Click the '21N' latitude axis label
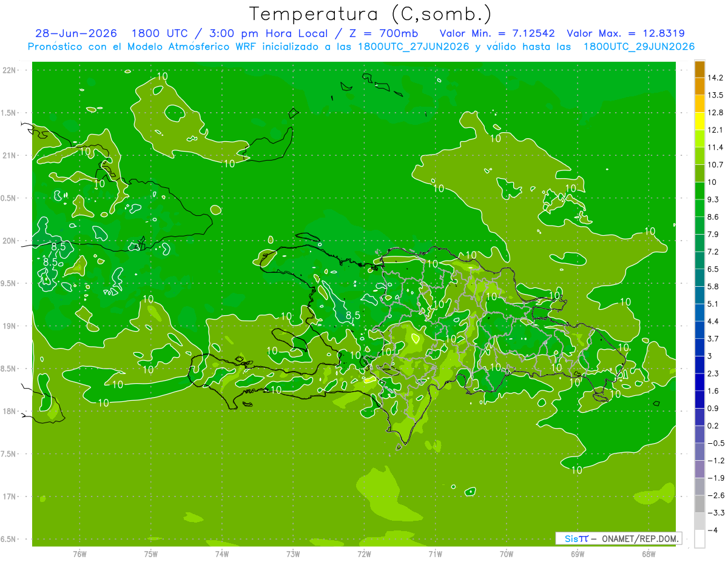 [10, 155]
